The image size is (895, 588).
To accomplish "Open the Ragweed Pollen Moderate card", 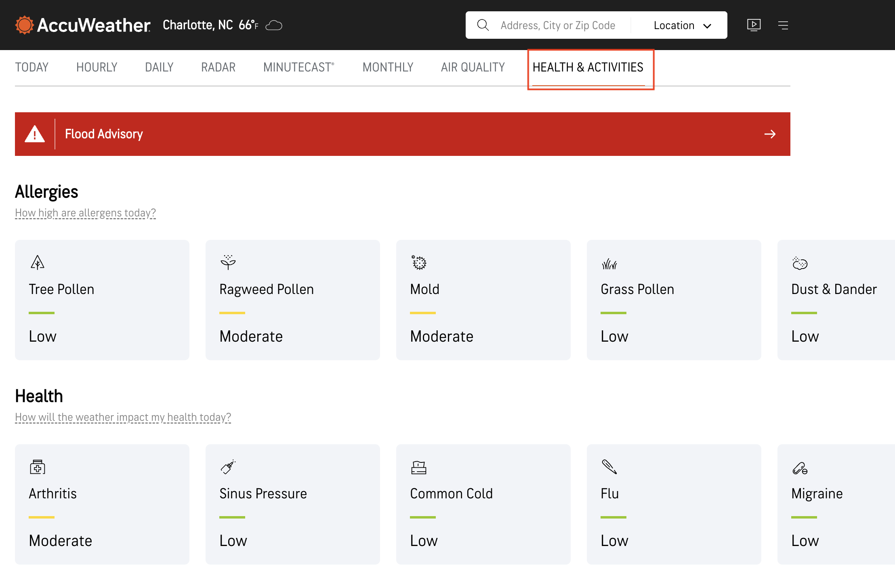I will tap(292, 300).
